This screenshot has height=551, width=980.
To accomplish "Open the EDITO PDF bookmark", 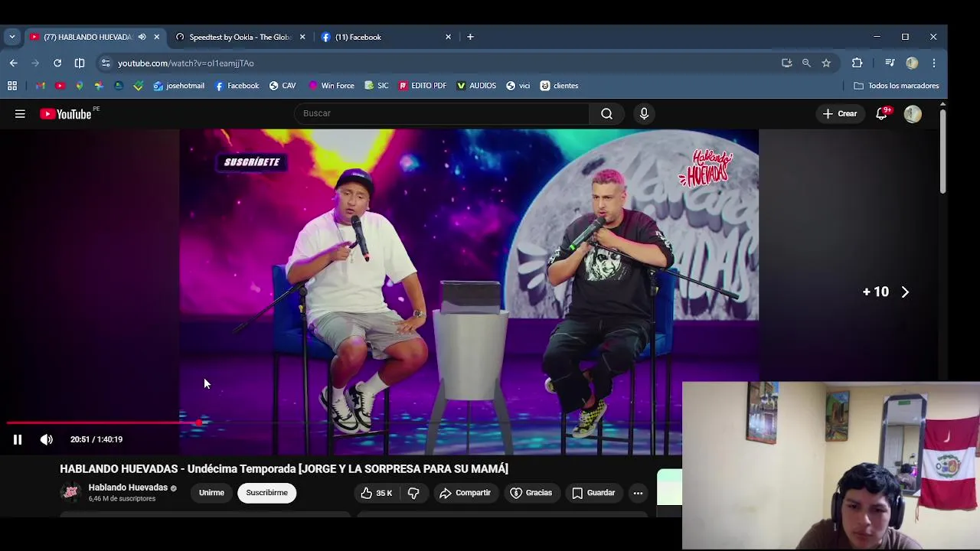I will 422,86.
